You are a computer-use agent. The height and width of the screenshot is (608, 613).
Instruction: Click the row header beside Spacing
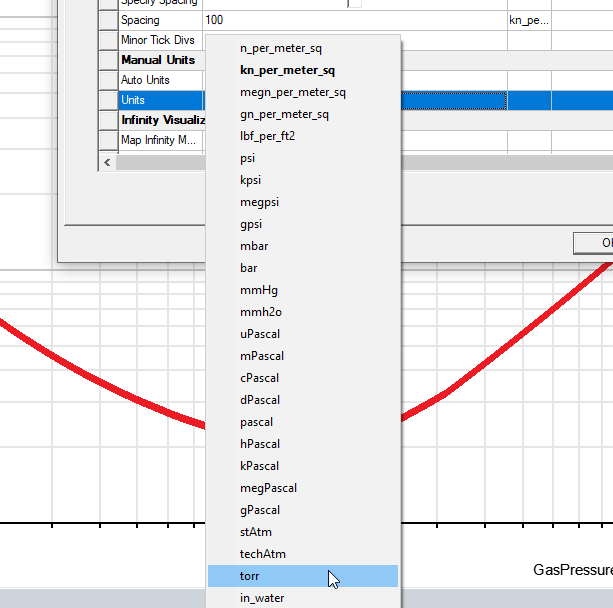tap(108, 20)
